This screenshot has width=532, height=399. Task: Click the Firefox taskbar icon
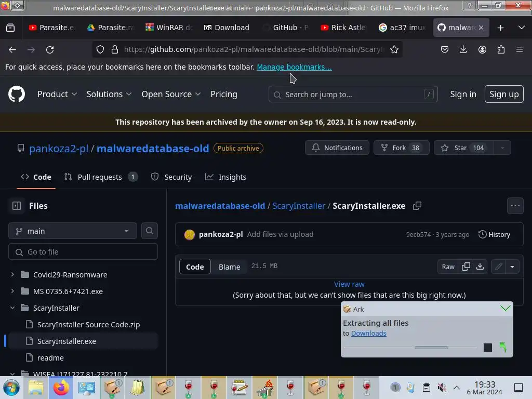[x=61, y=388]
